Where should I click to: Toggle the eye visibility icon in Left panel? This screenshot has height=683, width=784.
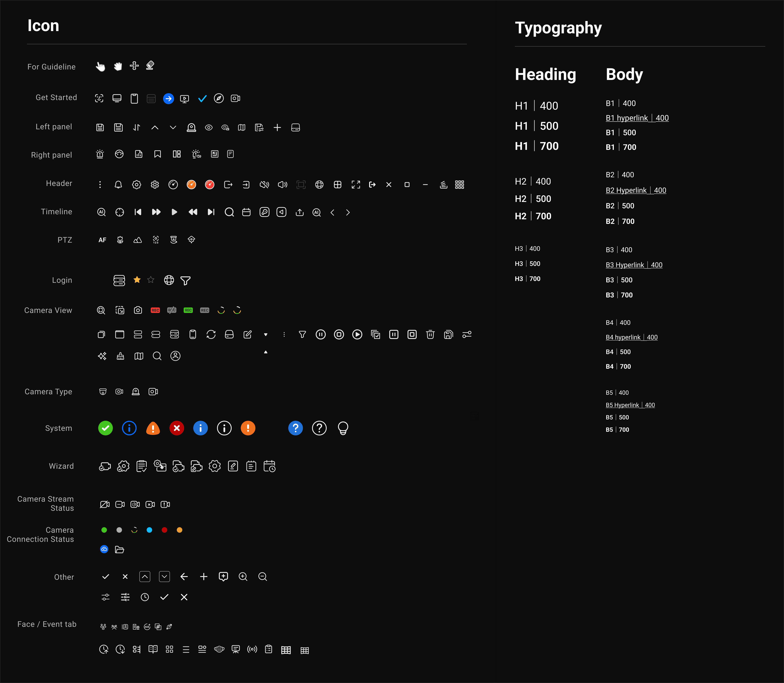(x=209, y=128)
